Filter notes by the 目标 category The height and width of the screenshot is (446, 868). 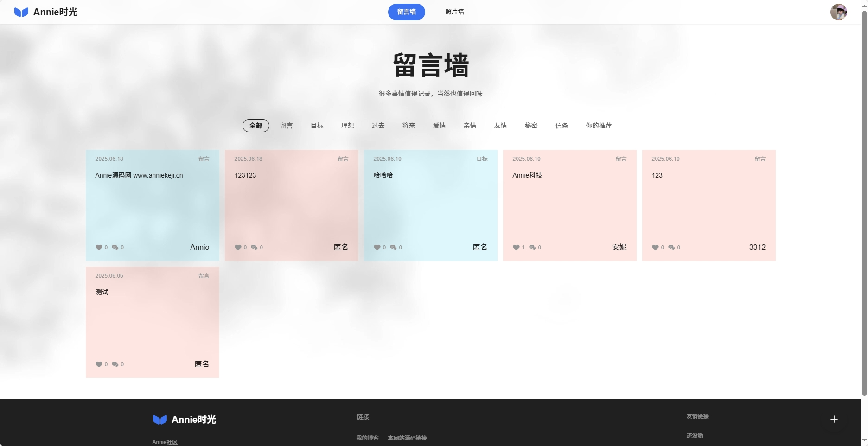point(317,126)
